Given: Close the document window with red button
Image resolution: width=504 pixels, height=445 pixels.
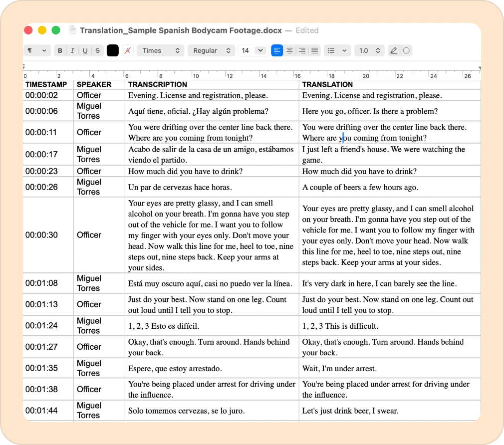Looking at the screenshot, I should pyautogui.click(x=28, y=30).
